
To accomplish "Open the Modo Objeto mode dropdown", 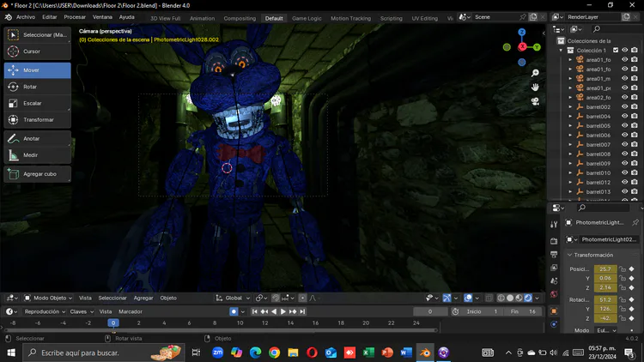I will [x=48, y=298].
